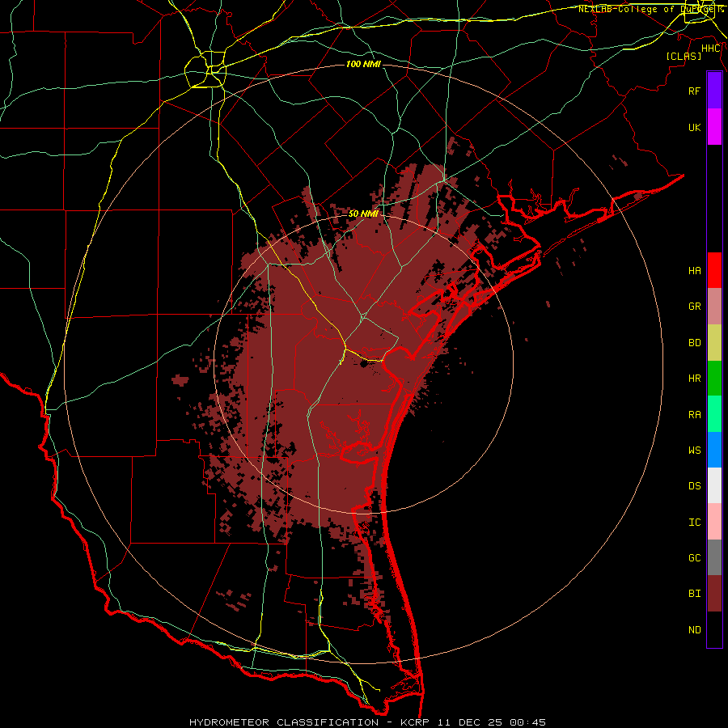
Task: Click the HYDROMETEOR CLASSIFICATION title text
Action: pos(284,722)
